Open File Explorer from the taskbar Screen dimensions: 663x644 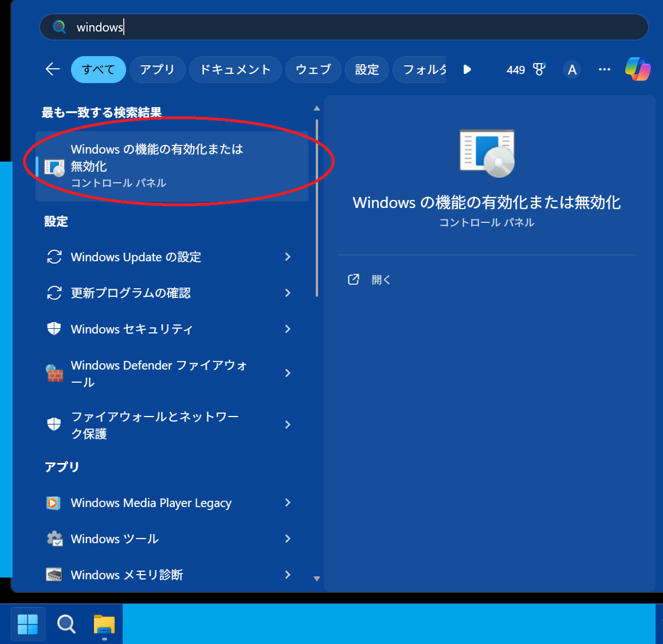tap(104, 624)
